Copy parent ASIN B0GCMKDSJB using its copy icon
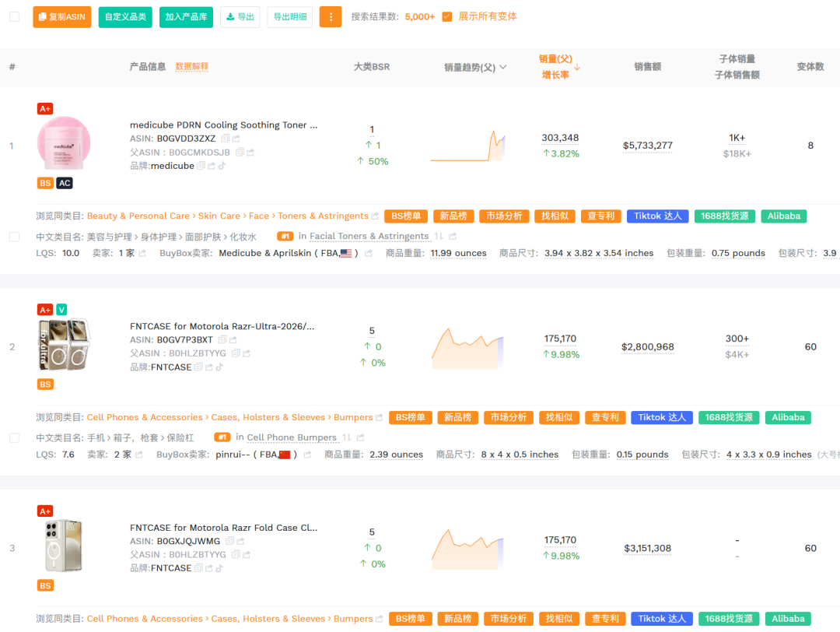Image resolution: width=840 pixels, height=632 pixels. [x=240, y=153]
